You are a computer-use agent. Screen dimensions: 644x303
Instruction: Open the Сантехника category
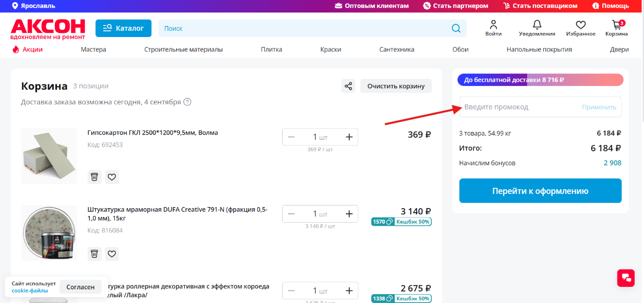tap(397, 50)
